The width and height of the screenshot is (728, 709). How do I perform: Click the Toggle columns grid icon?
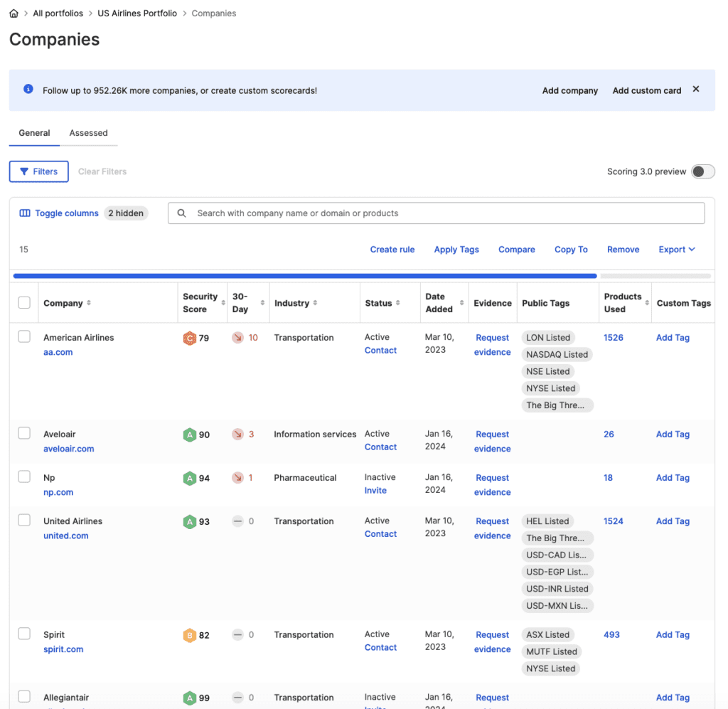point(25,213)
